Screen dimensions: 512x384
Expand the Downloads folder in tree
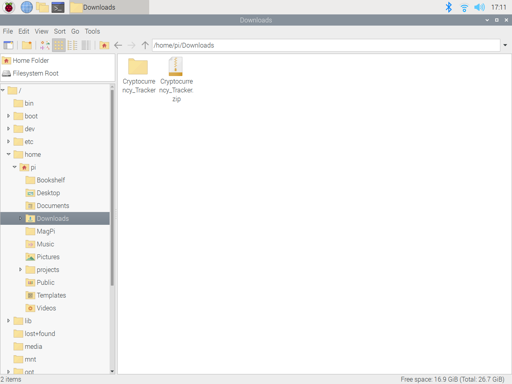(x=21, y=218)
